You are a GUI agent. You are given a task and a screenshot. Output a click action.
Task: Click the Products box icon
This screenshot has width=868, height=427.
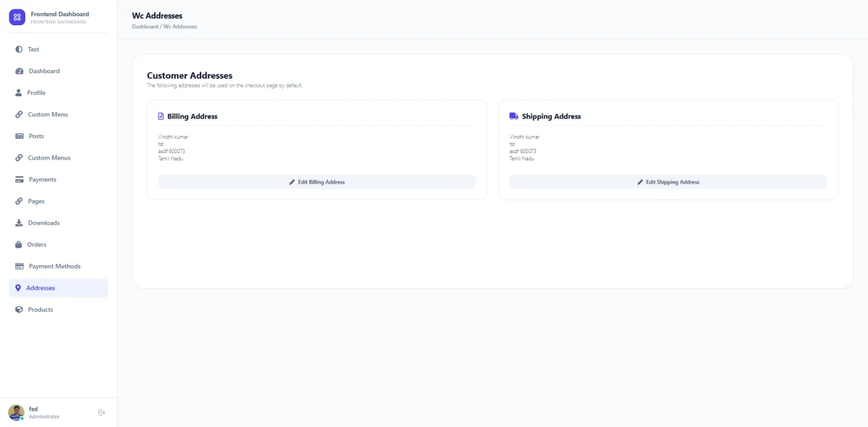(20, 310)
